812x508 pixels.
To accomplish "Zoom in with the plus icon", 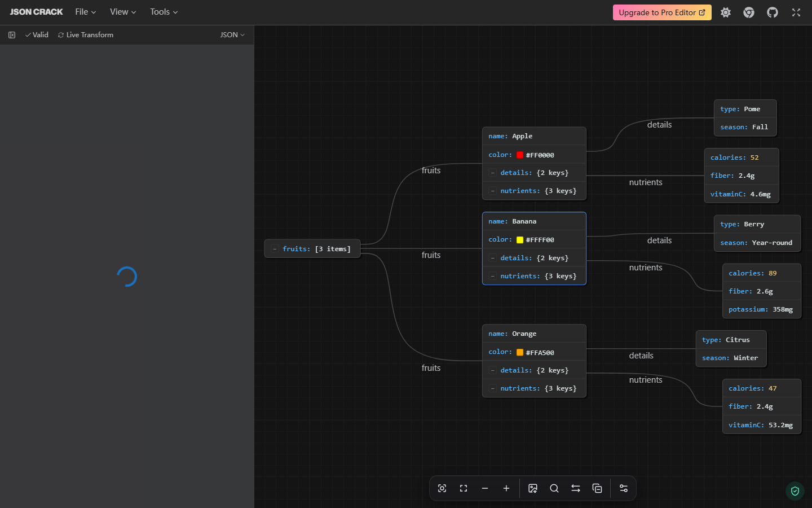I will [x=506, y=488].
